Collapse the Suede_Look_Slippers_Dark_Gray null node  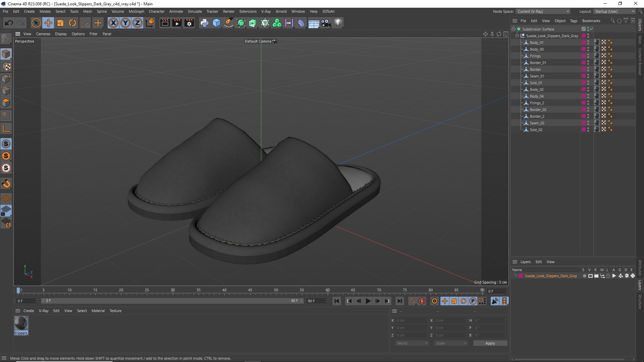click(x=517, y=36)
